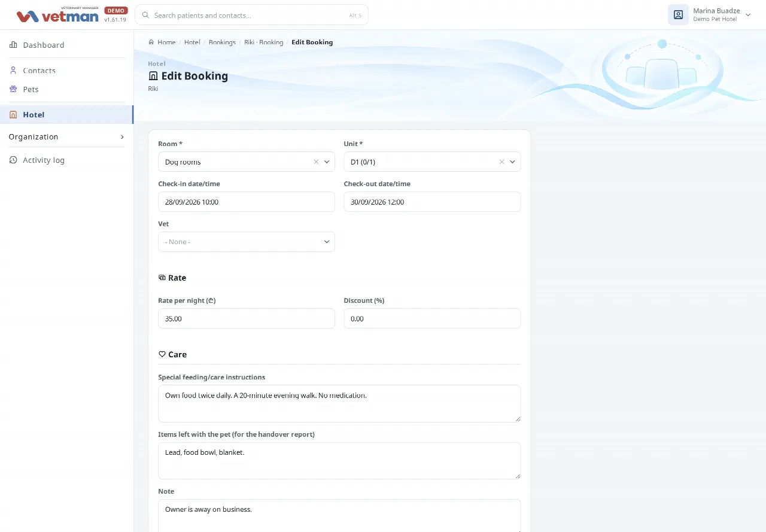Open the Hotel breadcrumb link

[x=192, y=42]
